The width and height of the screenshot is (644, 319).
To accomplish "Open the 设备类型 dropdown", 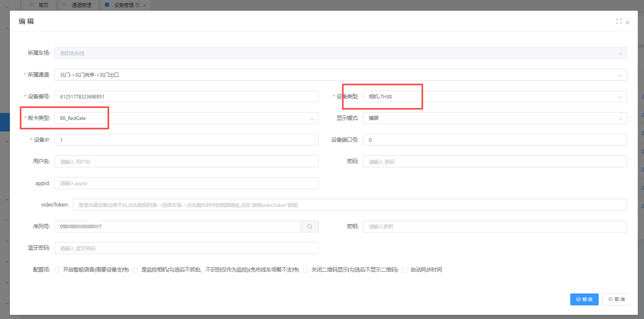I will click(x=495, y=96).
